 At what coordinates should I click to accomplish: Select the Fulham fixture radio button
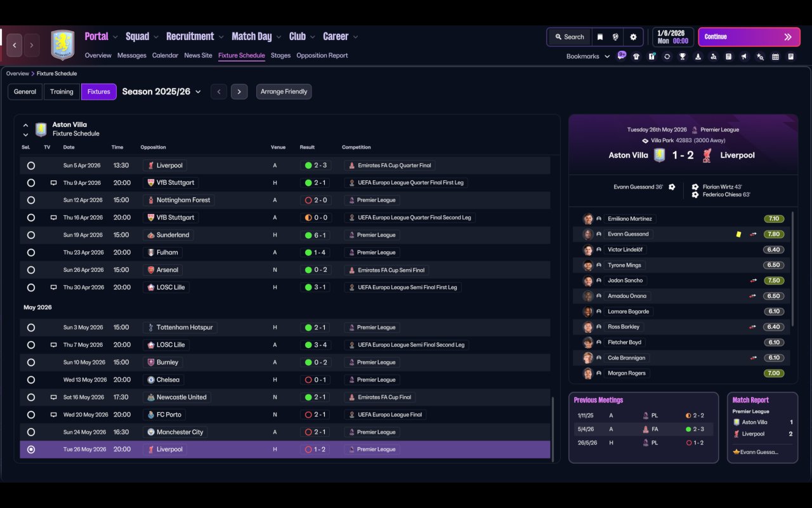point(31,253)
